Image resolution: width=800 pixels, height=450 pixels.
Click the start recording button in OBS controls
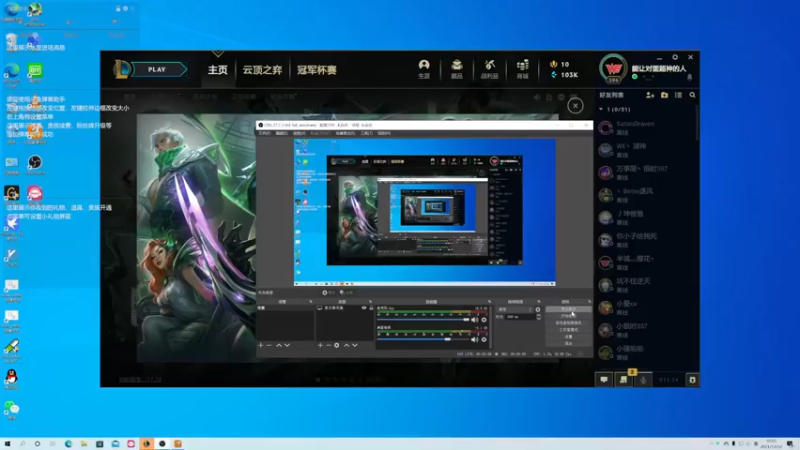568,316
